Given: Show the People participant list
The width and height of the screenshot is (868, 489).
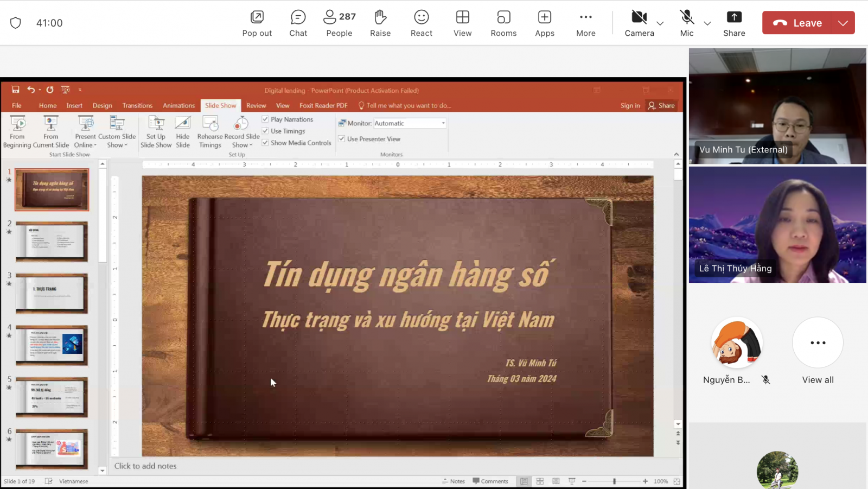Looking at the screenshot, I should click(339, 23).
